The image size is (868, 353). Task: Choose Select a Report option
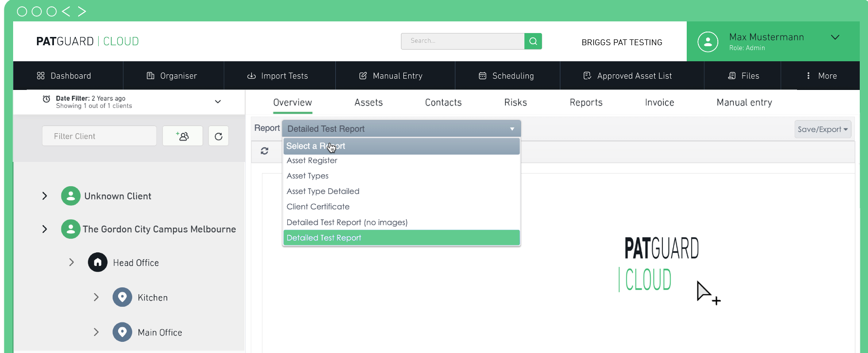[401, 146]
